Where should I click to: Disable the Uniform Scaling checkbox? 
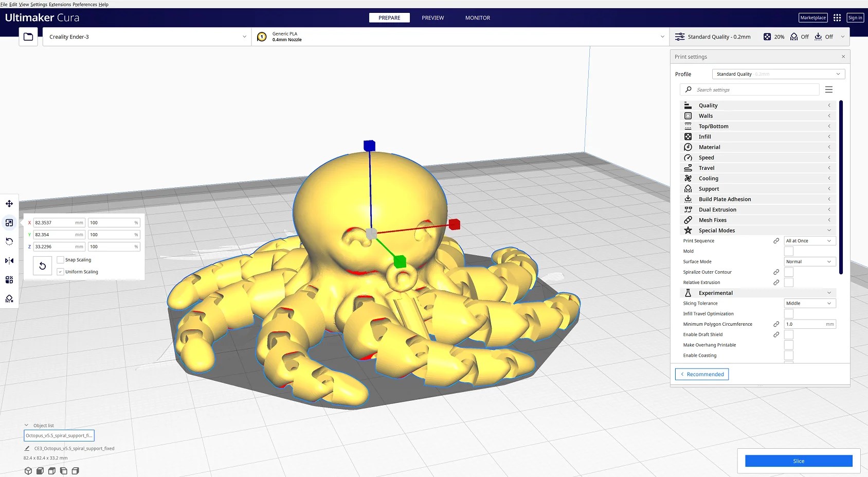coord(60,272)
